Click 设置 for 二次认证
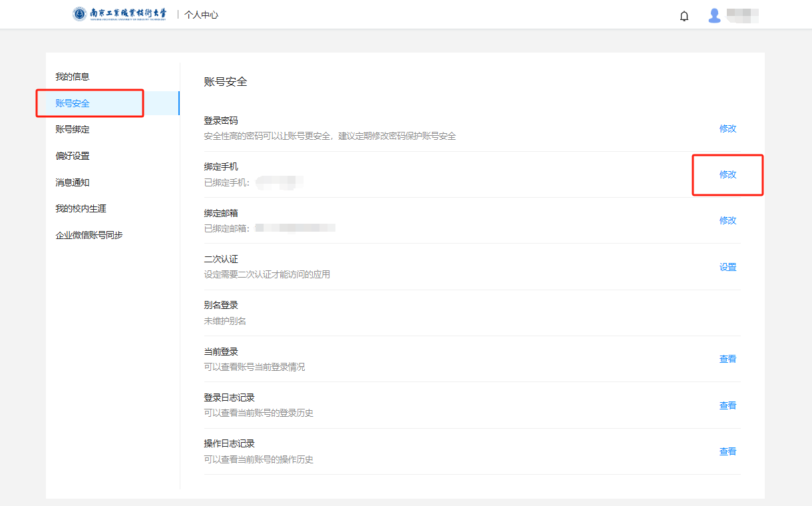Viewport: 812px width, 506px height. pyautogui.click(x=728, y=267)
